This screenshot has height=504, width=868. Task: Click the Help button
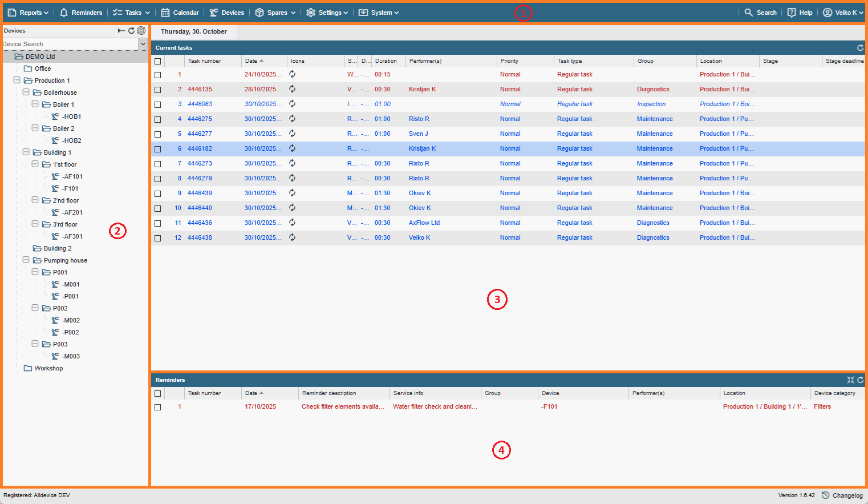click(800, 13)
